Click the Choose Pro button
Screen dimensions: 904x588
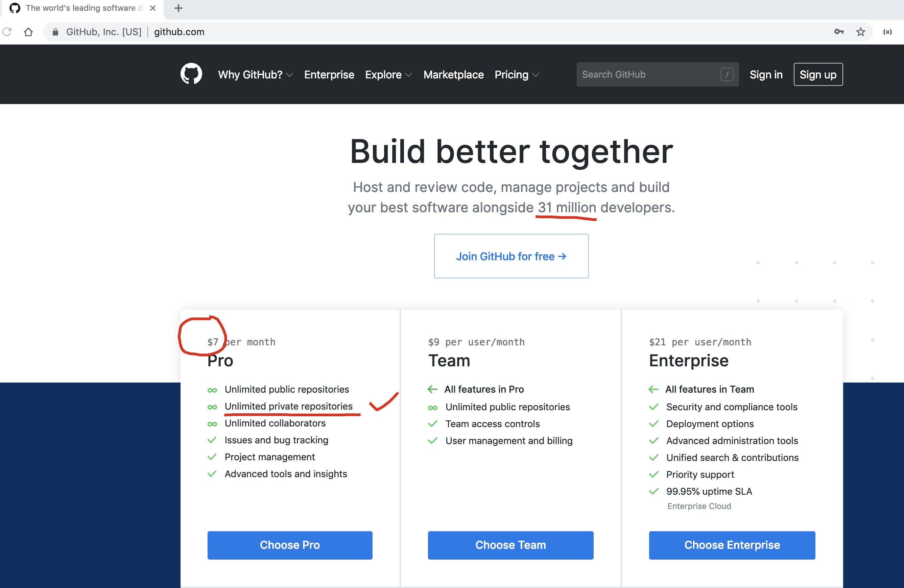tap(290, 545)
